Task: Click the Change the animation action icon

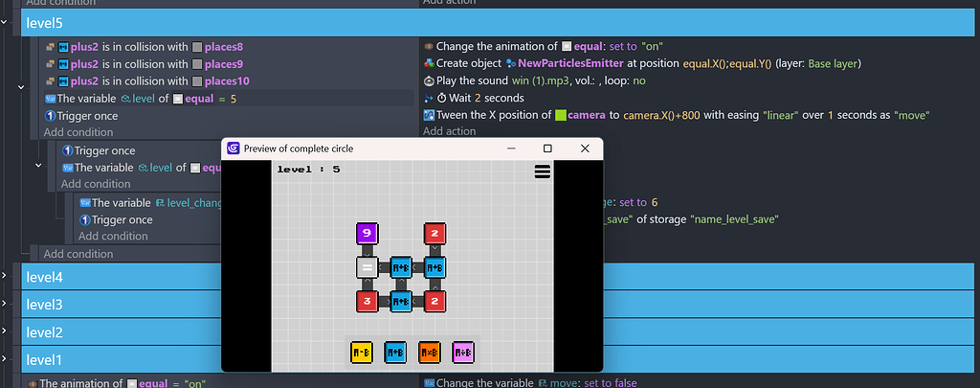Action: coord(429,46)
